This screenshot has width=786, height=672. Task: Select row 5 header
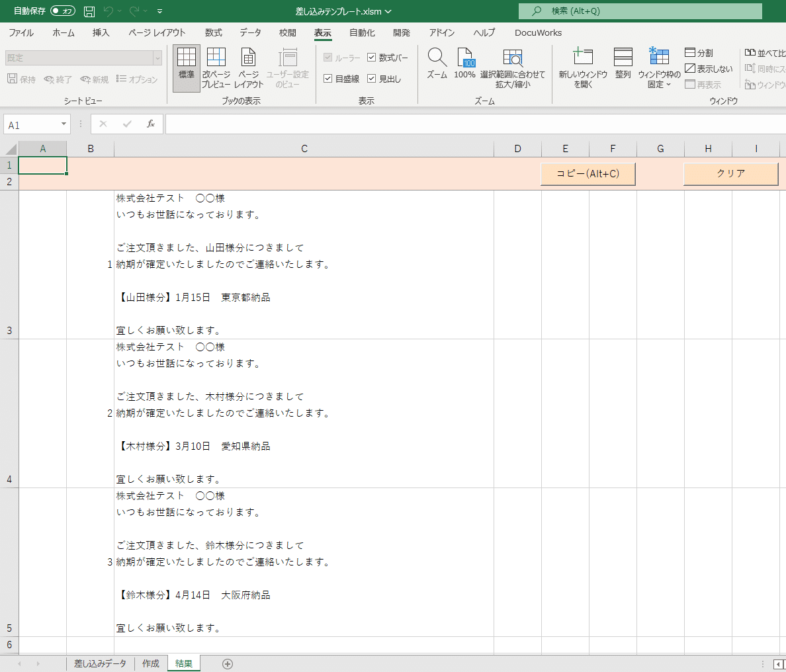[9, 562]
